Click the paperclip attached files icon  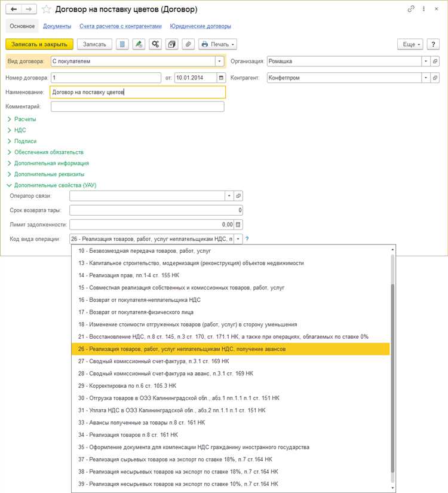click(x=188, y=44)
